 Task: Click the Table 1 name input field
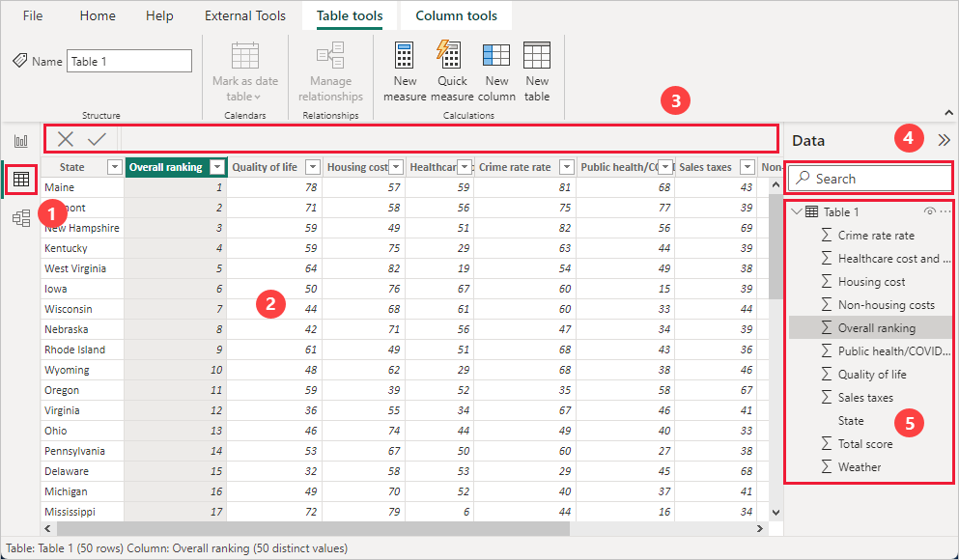pos(128,60)
